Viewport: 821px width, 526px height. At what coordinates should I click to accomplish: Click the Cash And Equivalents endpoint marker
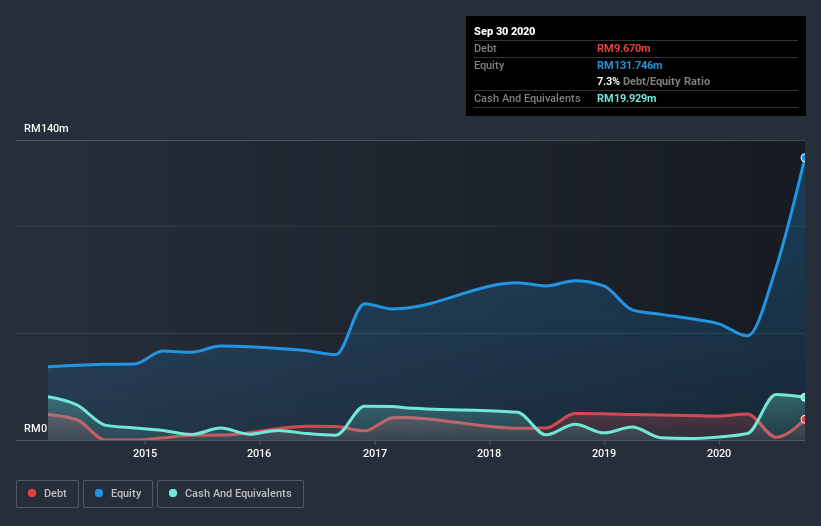point(804,397)
